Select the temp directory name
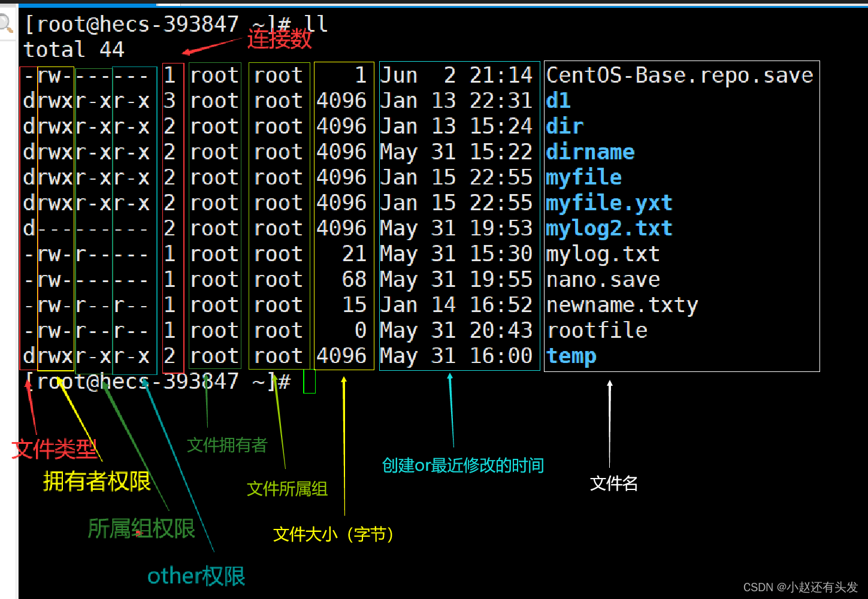 (x=571, y=356)
